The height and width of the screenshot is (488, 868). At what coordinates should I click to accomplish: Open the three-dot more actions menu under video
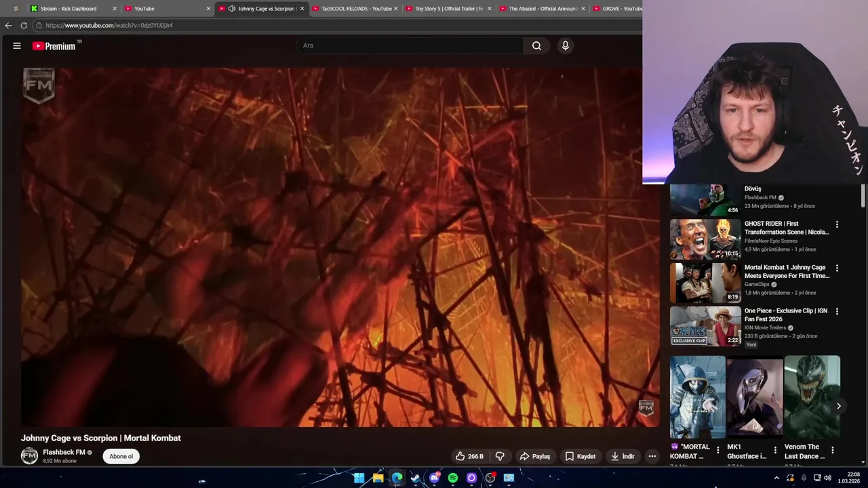(652, 456)
